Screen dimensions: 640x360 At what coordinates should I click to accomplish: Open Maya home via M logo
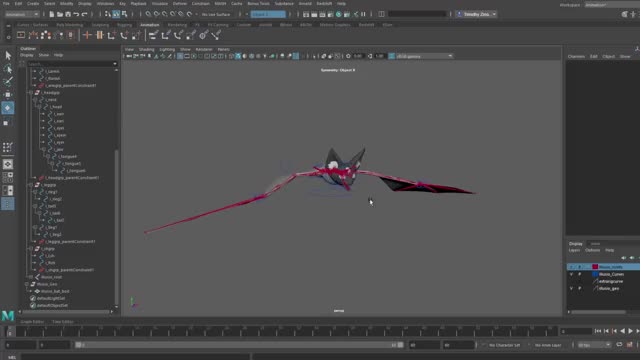click(x=8, y=316)
